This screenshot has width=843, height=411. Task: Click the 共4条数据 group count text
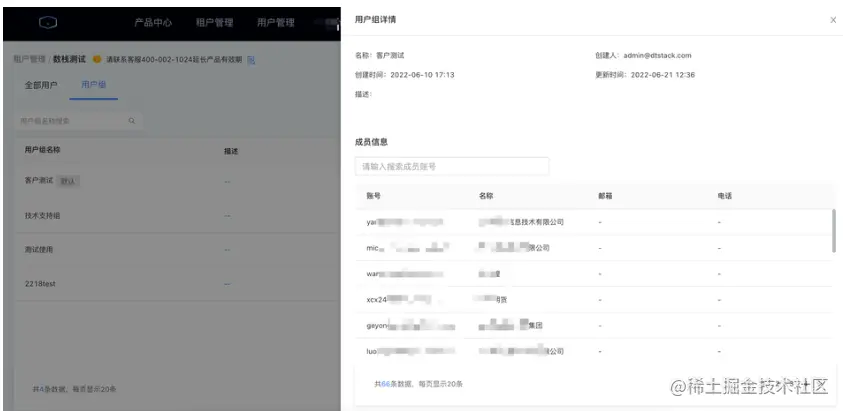(x=48, y=388)
